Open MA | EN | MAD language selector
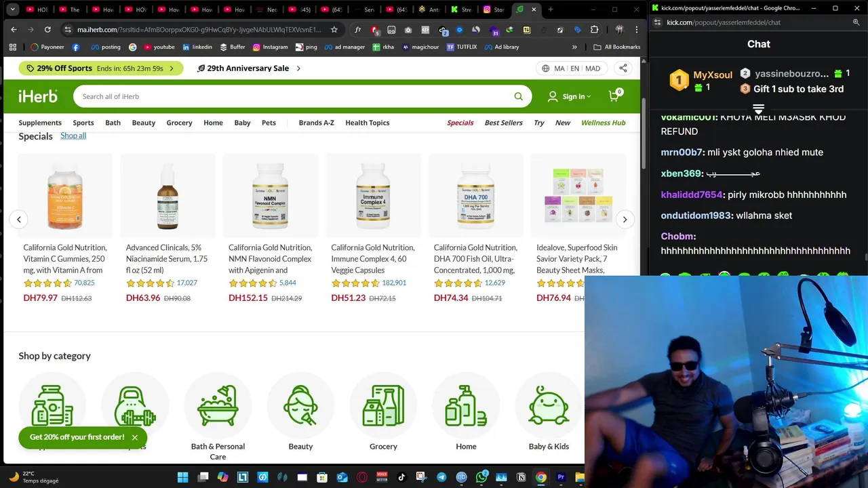The image size is (868, 488). (x=571, y=68)
